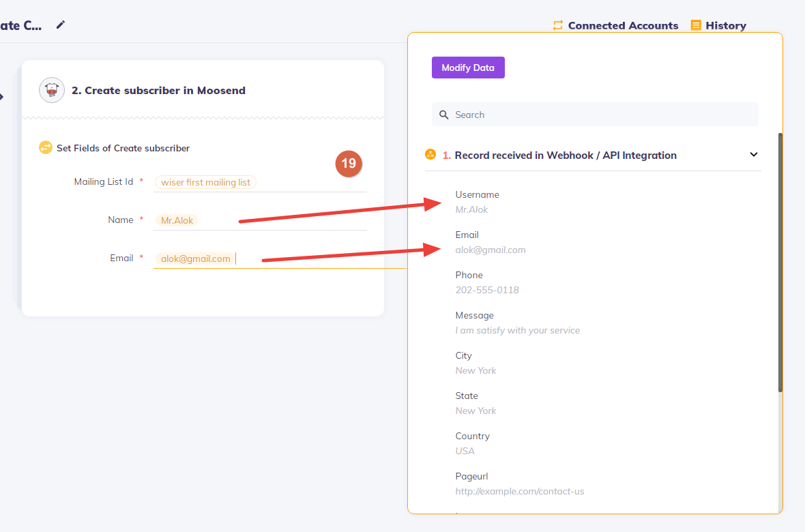Click the Search field in data panel

tap(595, 115)
